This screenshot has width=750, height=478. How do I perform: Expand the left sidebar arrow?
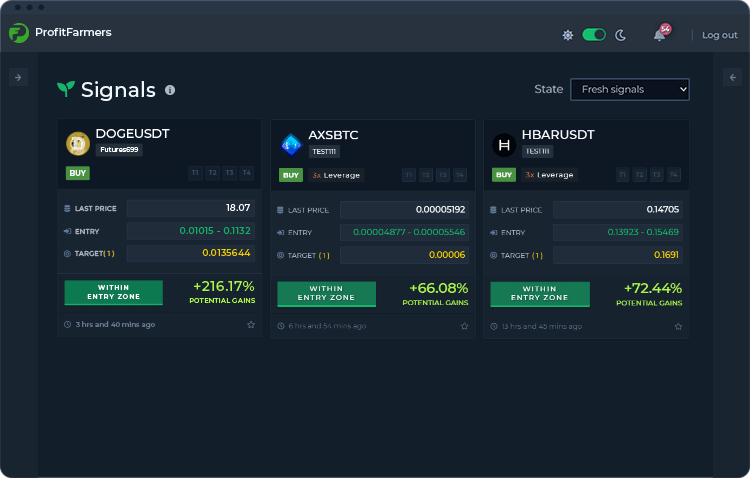pos(18,77)
